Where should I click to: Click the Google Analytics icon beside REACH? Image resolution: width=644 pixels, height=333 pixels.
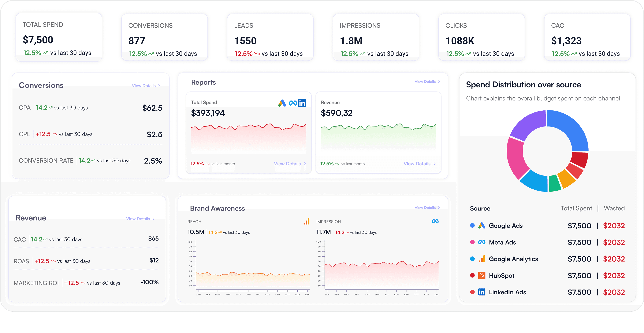point(306,221)
